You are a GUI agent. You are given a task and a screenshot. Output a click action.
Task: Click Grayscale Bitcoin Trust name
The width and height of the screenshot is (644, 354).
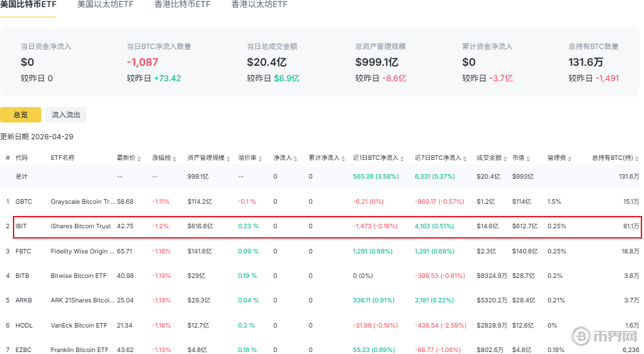[83, 202]
